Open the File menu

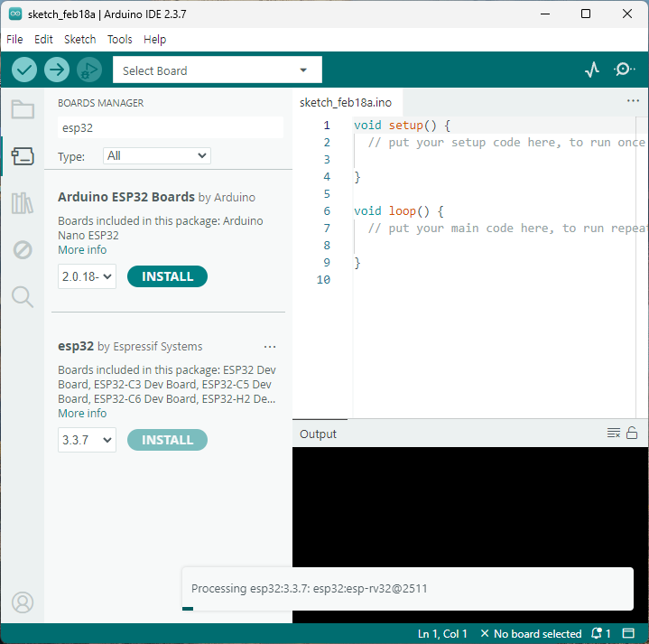pos(15,40)
